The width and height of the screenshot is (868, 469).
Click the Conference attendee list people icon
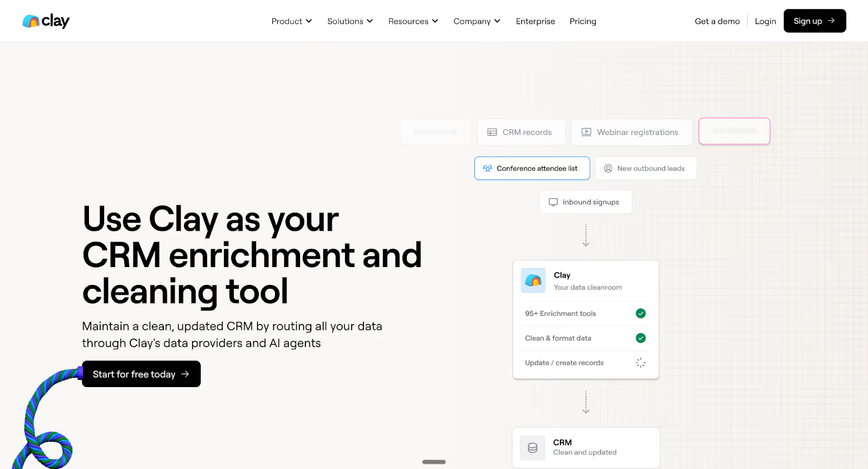[x=488, y=168]
